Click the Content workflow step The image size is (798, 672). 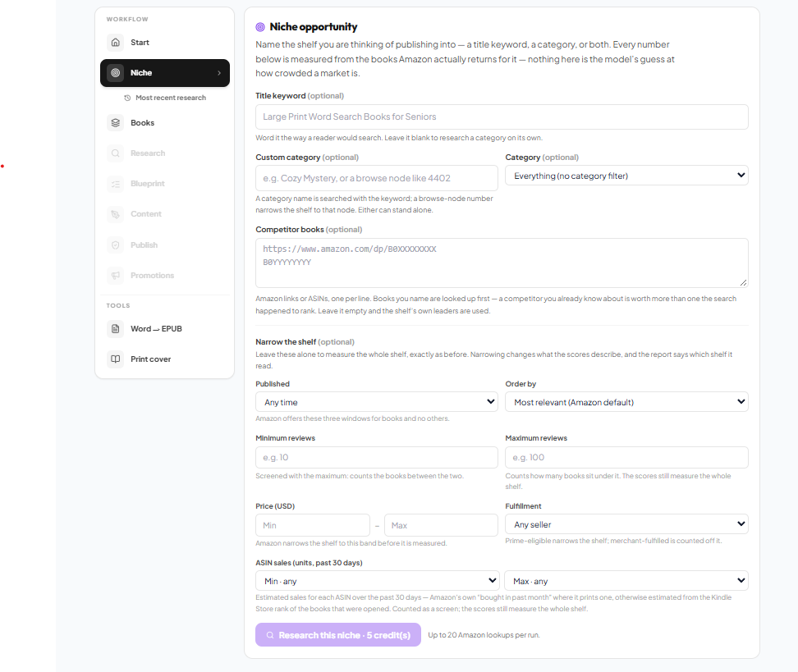165,214
